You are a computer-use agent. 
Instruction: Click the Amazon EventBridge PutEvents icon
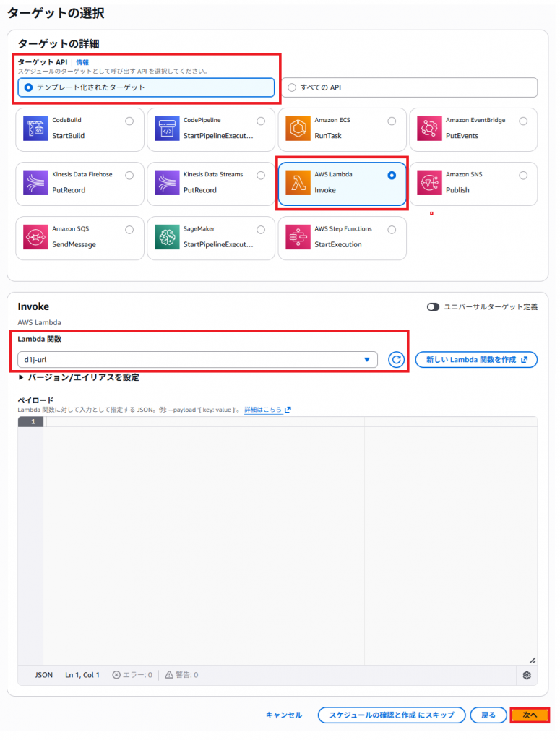[x=429, y=129]
